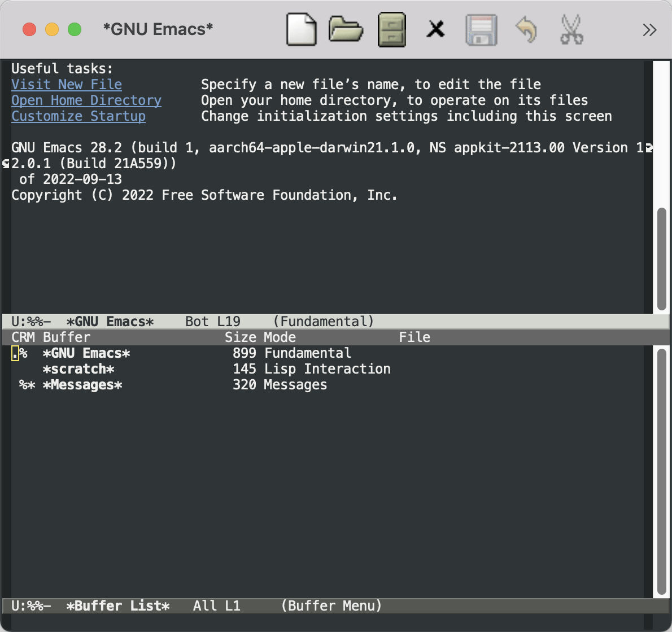Image resolution: width=672 pixels, height=632 pixels.
Task: Save the buffer with the floppy disk icon
Action: [481, 29]
